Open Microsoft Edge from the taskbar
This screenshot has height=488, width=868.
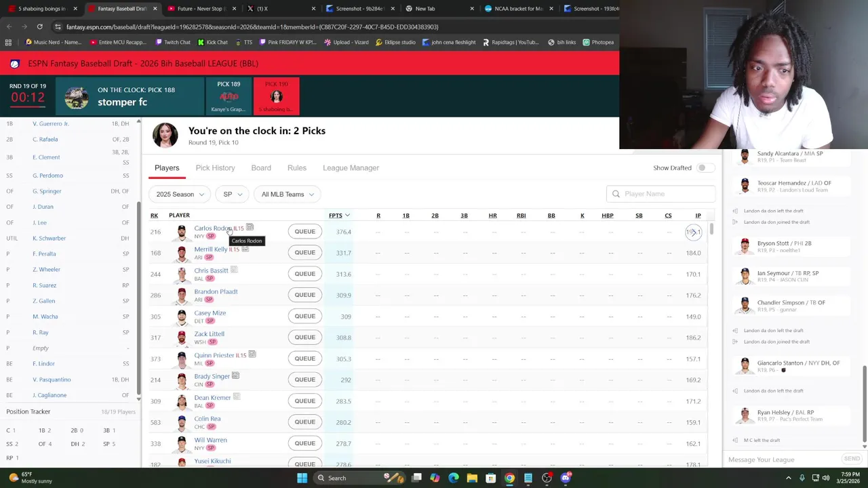pyautogui.click(x=454, y=478)
